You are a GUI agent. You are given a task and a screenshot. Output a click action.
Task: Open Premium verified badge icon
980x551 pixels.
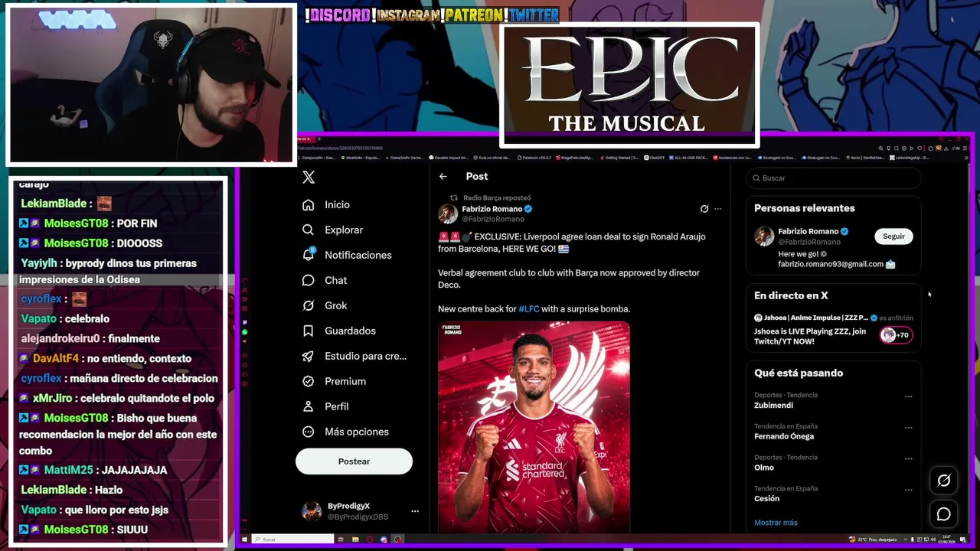[x=308, y=382]
